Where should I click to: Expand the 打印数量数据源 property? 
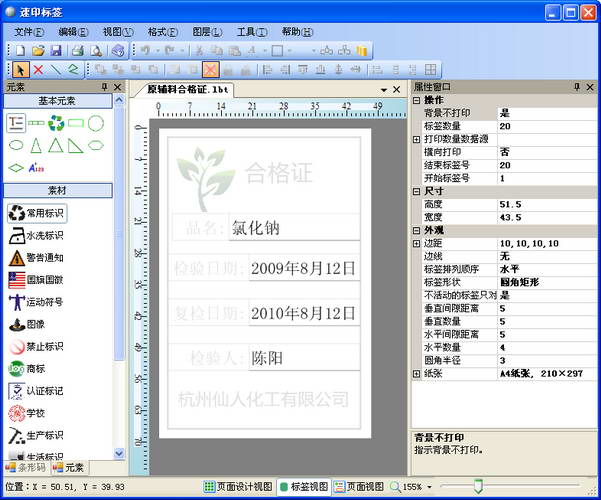417,140
